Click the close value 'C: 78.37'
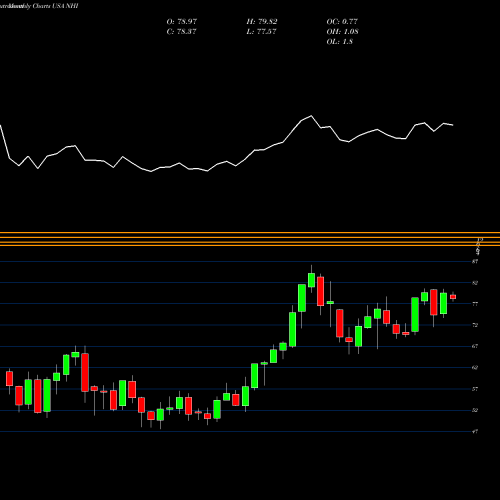The height and width of the screenshot is (500, 500). tap(181, 32)
